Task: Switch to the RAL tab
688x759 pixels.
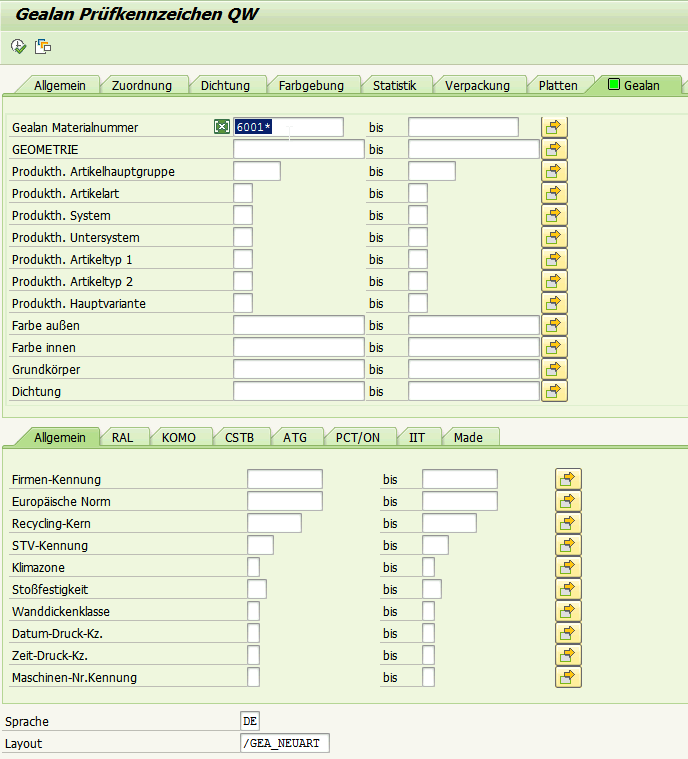Action: (x=122, y=437)
